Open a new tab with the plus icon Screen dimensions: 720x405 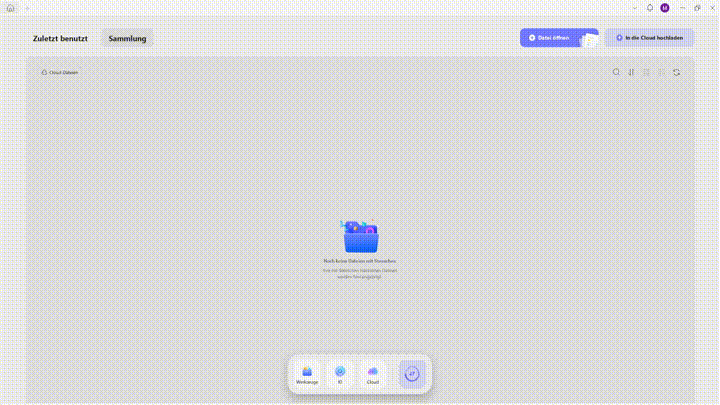coord(27,8)
